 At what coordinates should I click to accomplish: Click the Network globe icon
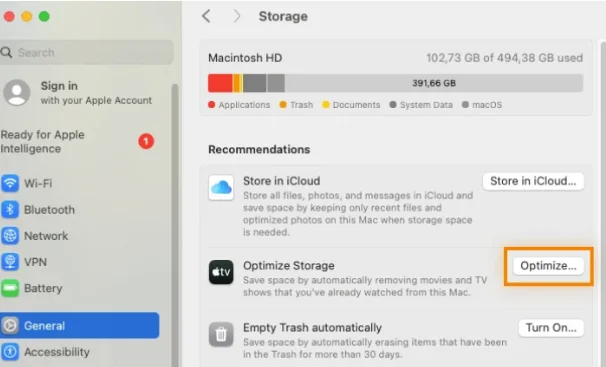click(x=10, y=236)
